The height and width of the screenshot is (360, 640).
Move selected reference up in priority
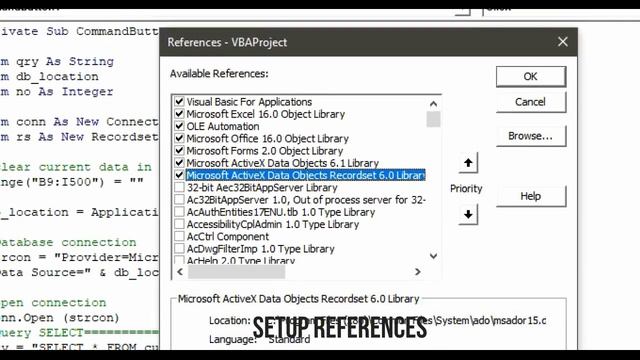click(x=468, y=163)
